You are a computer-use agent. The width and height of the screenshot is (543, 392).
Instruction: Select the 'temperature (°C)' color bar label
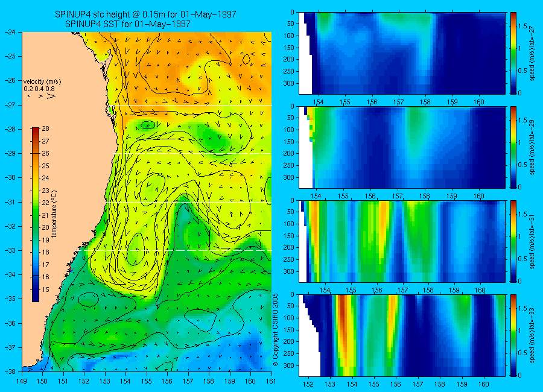tap(54, 213)
